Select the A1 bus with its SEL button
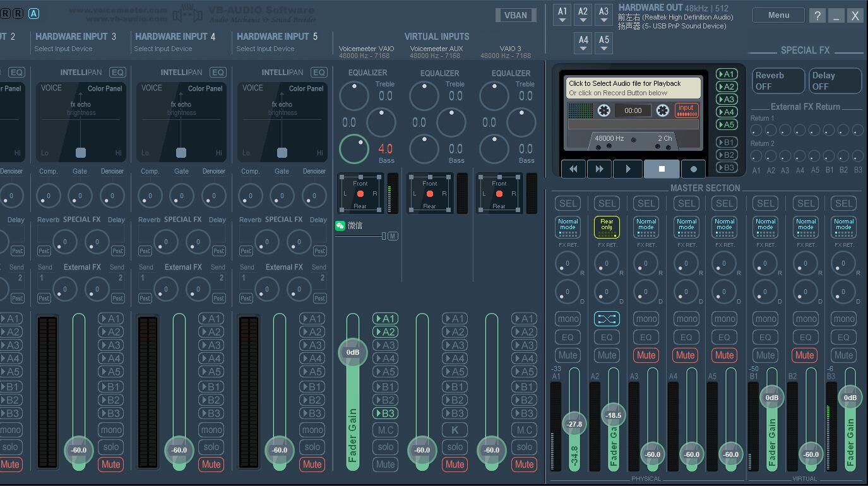868x486 pixels. [568, 203]
